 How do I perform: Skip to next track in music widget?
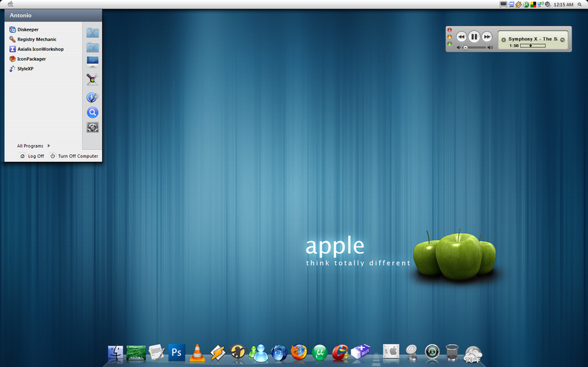(487, 37)
